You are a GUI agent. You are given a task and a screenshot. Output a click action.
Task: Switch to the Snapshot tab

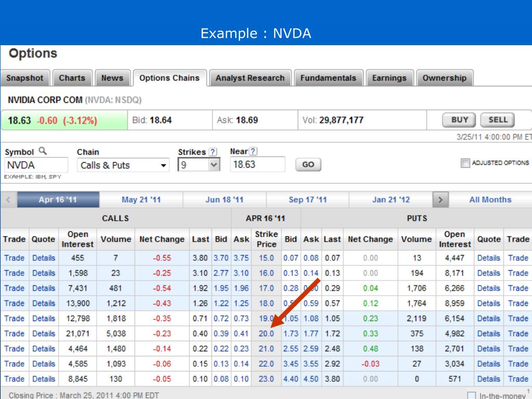click(x=25, y=78)
